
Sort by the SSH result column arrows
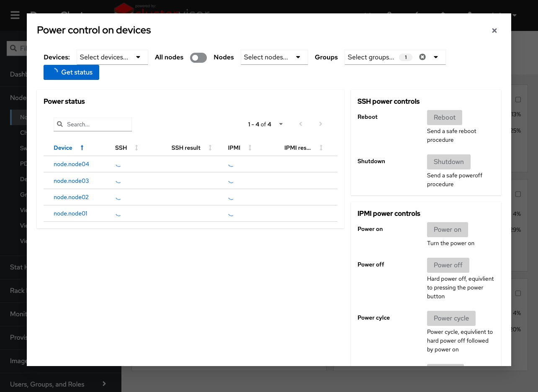pyautogui.click(x=210, y=148)
